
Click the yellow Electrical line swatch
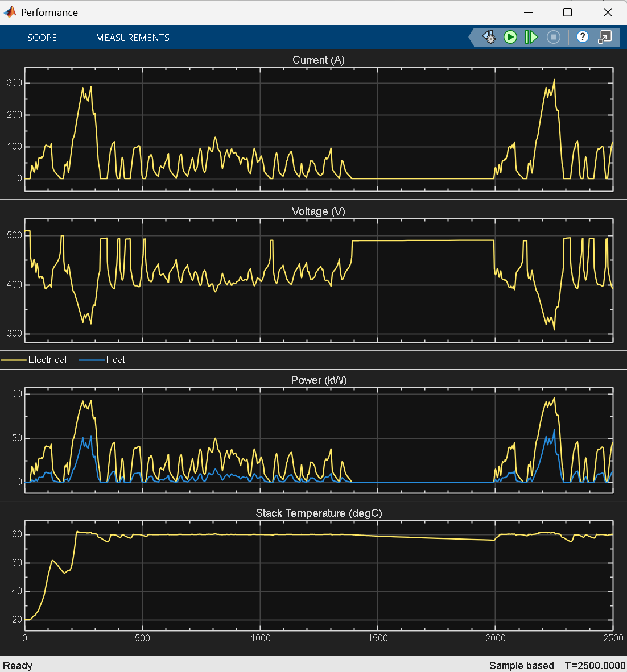14,360
